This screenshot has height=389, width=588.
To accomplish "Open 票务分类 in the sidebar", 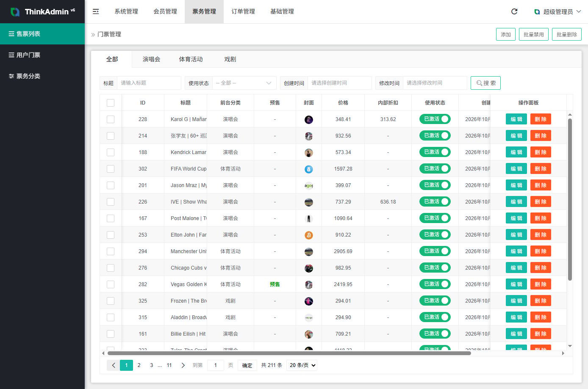I will 42,76.
